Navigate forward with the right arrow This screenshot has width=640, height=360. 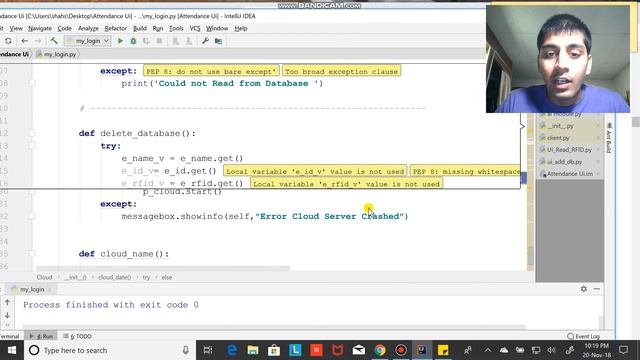[x=38, y=41]
